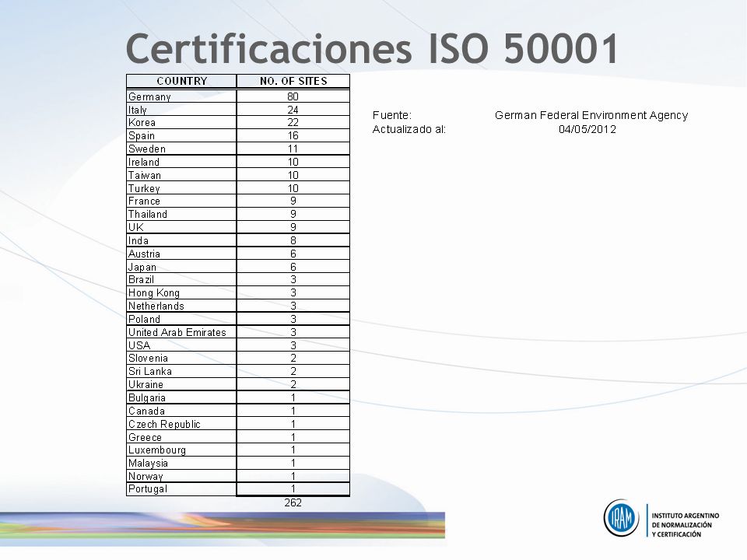The image size is (747, 560).
Task: Select the Japan country cell
Action: coord(181,267)
